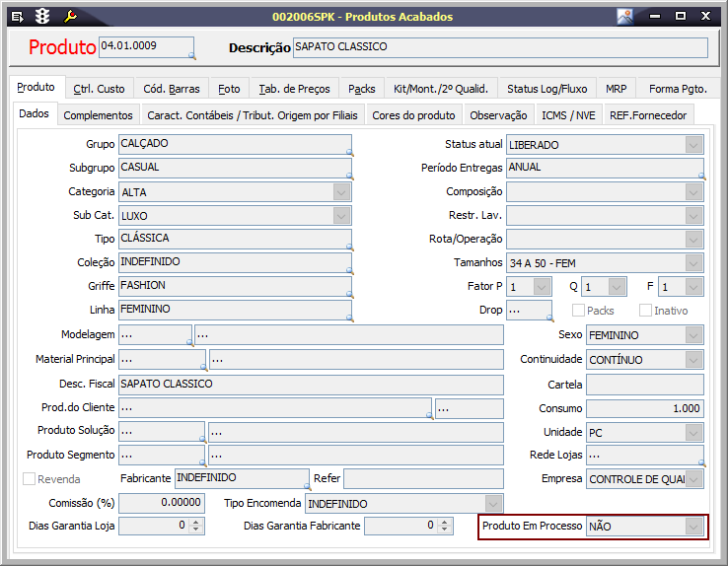This screenshot has height=566, width=728.
Task: Expand the Status atual dropdown
Action: click(x=693, y=145)
